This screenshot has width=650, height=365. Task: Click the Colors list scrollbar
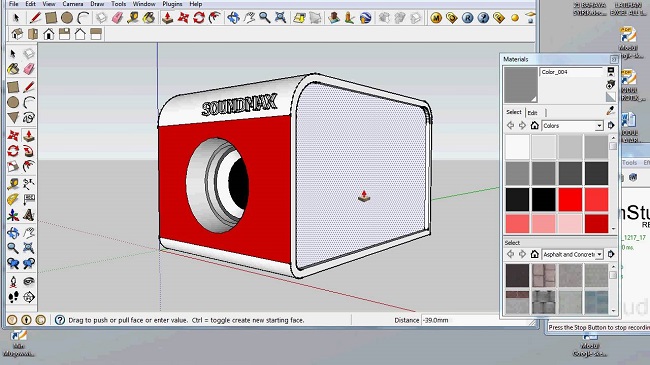(x=613, y=183)
